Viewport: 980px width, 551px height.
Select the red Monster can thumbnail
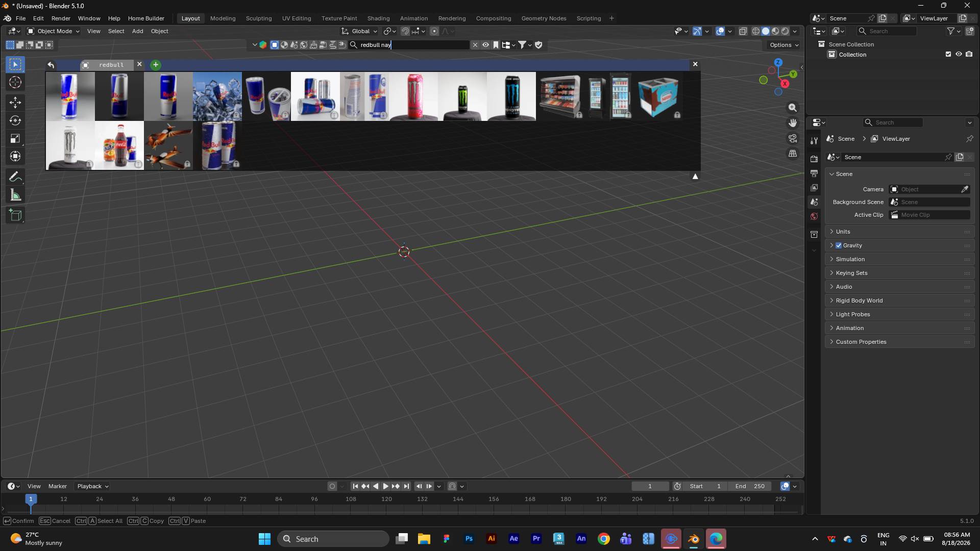pos(413,96)
